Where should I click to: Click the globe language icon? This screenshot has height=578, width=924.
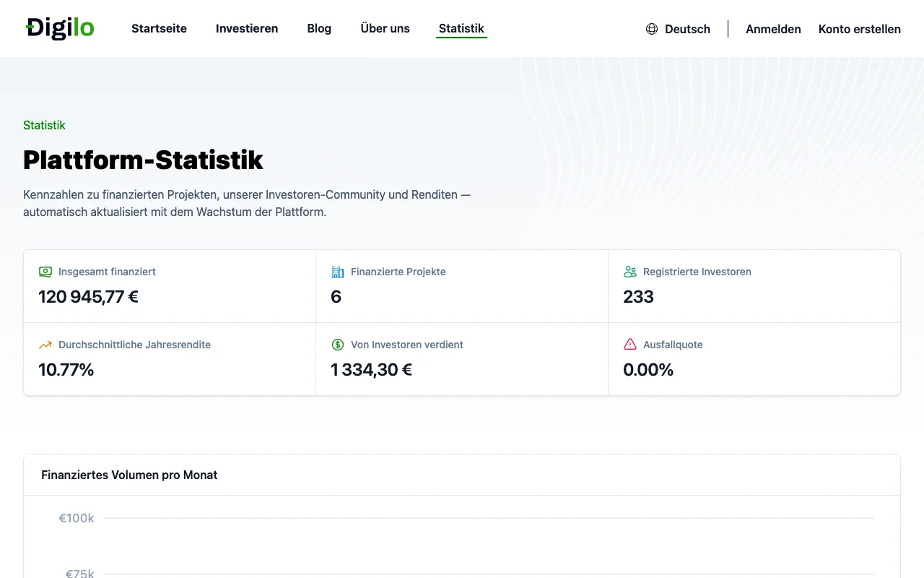652,29
